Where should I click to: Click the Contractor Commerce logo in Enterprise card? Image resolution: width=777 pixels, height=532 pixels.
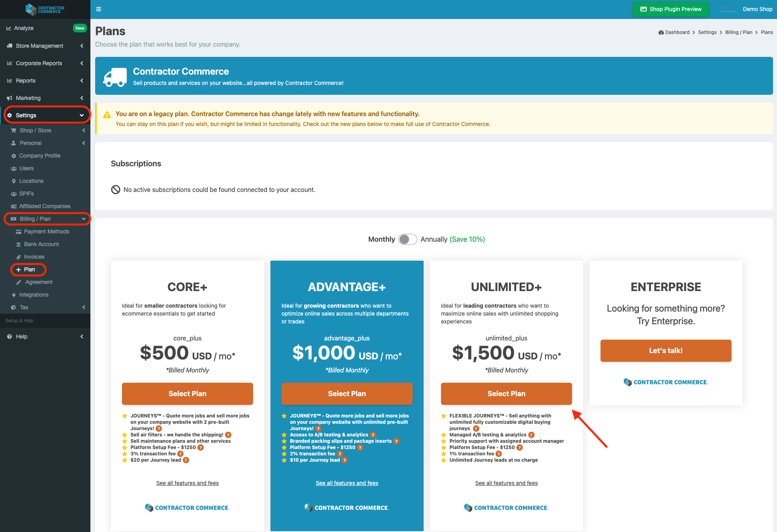coord(666,382)
